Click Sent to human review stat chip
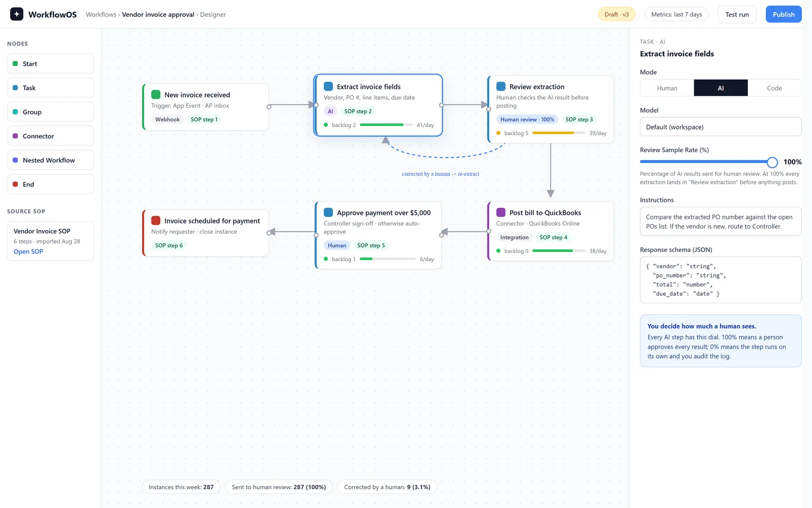Screen dimensions: 812x508 click(279, 487)
